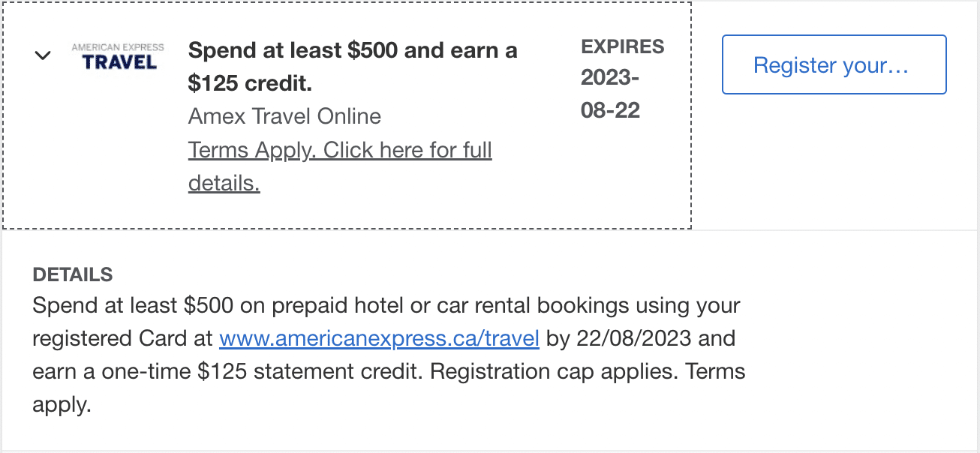
Task: Collapse the offer details chevron
Action: [44, 55]
